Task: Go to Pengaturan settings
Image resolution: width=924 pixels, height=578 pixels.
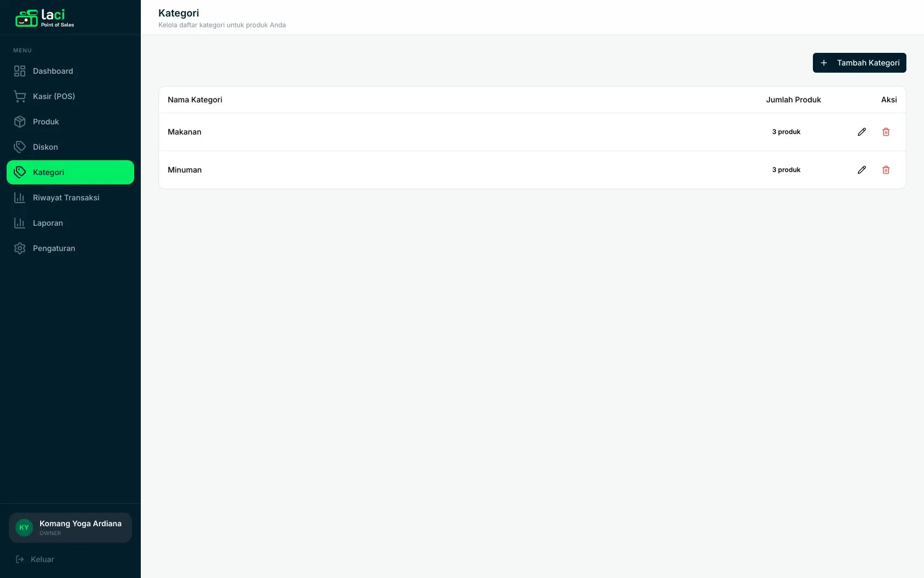Action: (70, 248)
